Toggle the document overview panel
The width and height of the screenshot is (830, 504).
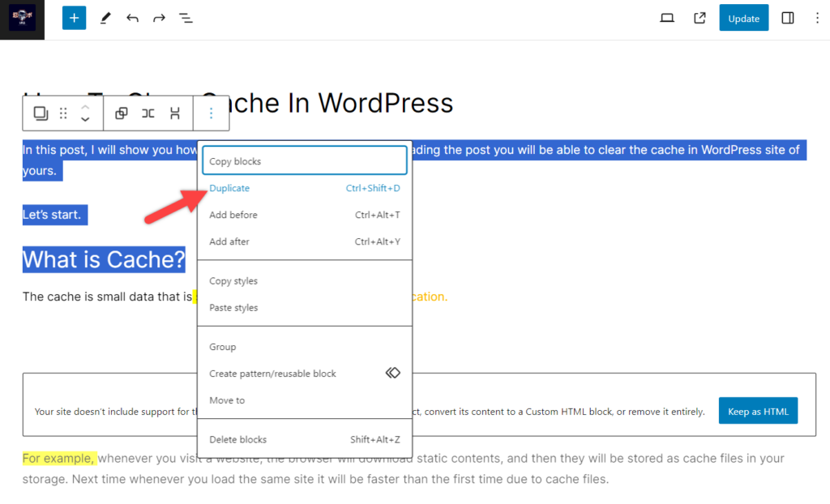[x=186, y=17]
